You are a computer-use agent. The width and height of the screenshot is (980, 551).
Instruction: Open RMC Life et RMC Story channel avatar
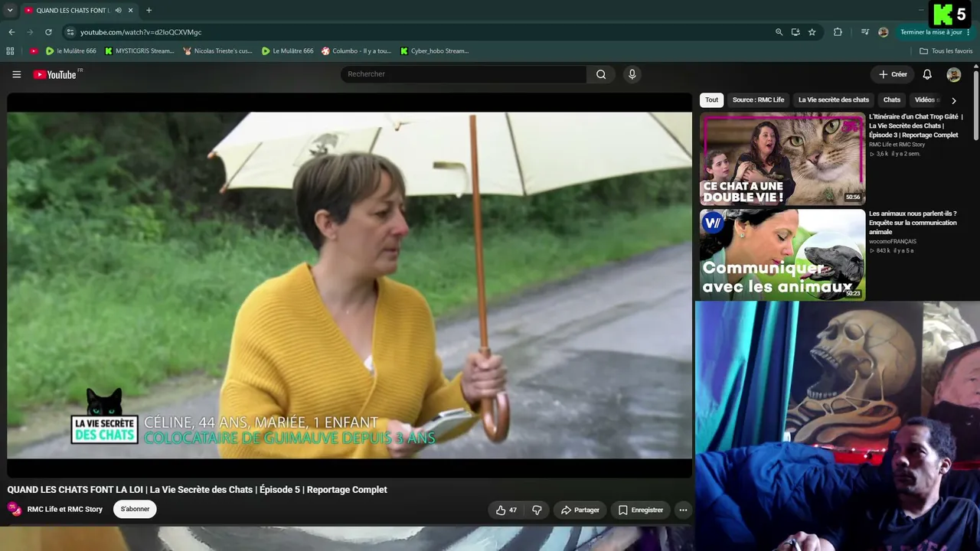tap(15, 509)
